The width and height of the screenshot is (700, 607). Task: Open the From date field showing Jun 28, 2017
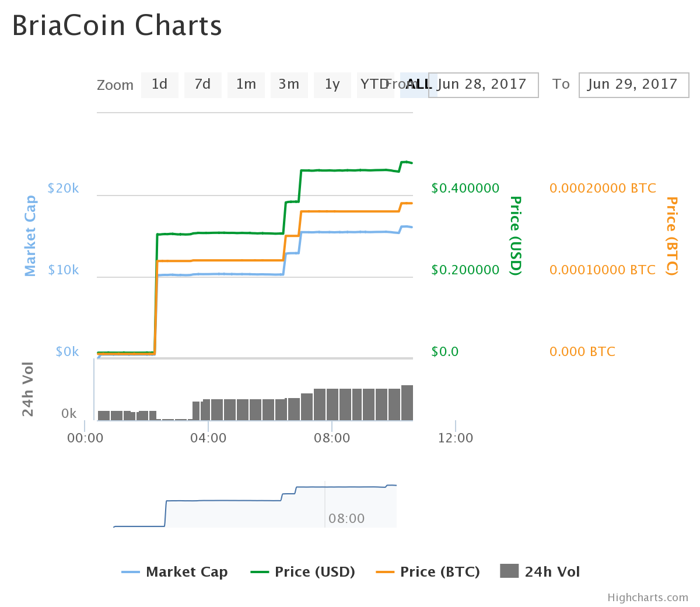[x=483, y=85]
